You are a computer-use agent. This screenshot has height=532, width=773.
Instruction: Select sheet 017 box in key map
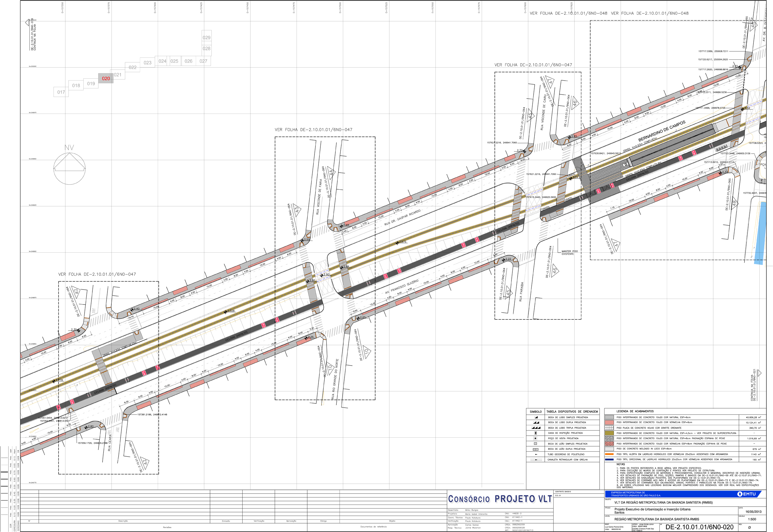(61, 92)
